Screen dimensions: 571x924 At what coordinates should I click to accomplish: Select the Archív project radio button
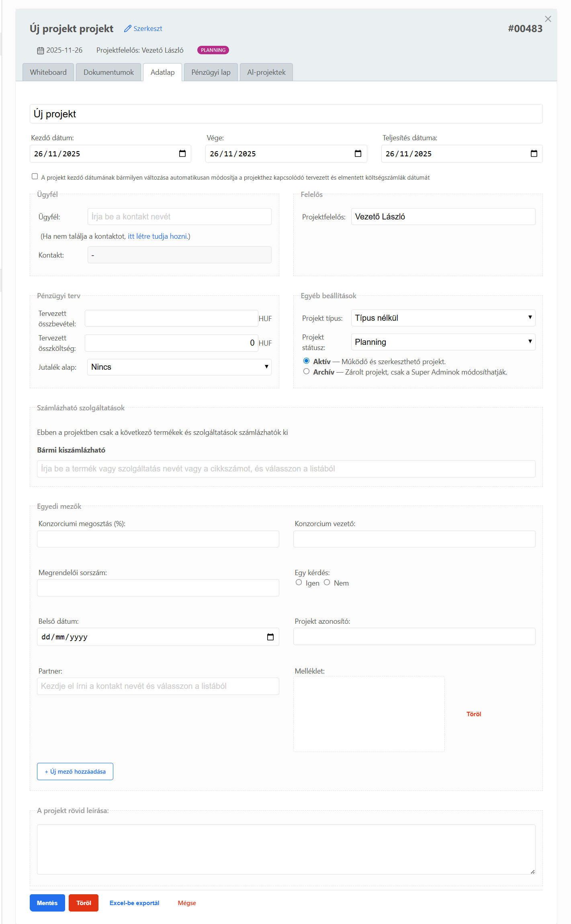tap(307, 371)
